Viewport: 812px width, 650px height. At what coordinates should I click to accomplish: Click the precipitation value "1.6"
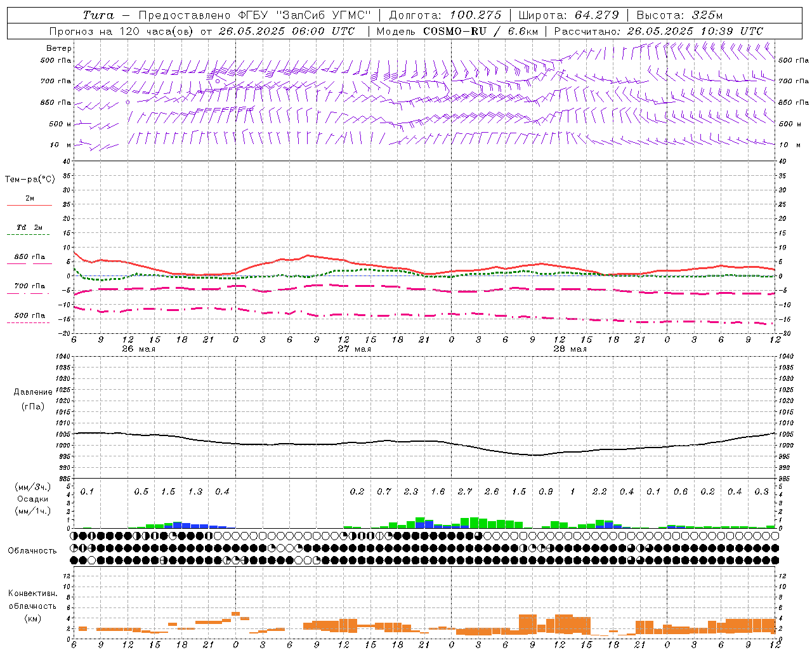pos(438,492)
